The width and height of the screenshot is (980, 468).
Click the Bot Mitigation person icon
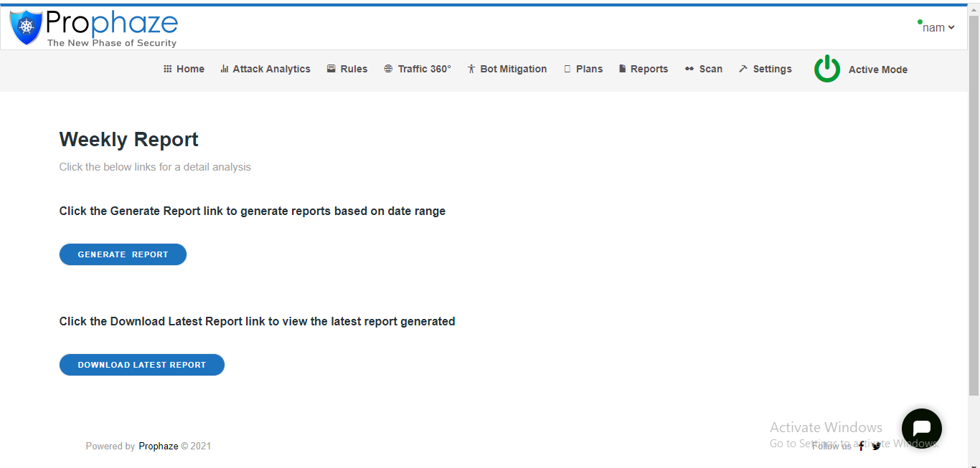[x=471, y=69]
